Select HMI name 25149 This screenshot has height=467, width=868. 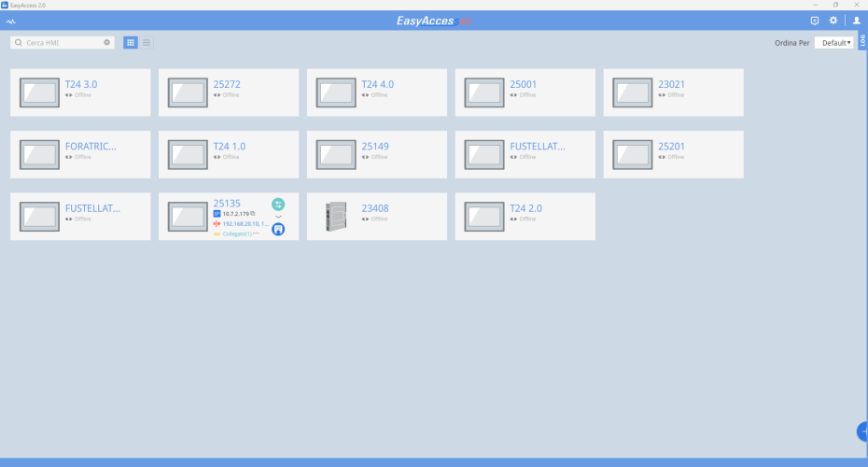pyautogui.click(x=375, y=147)
